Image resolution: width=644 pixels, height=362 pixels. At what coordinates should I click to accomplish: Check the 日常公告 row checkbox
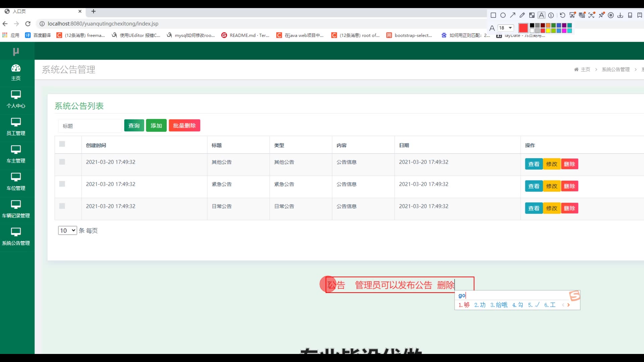(x=62, y=206)
